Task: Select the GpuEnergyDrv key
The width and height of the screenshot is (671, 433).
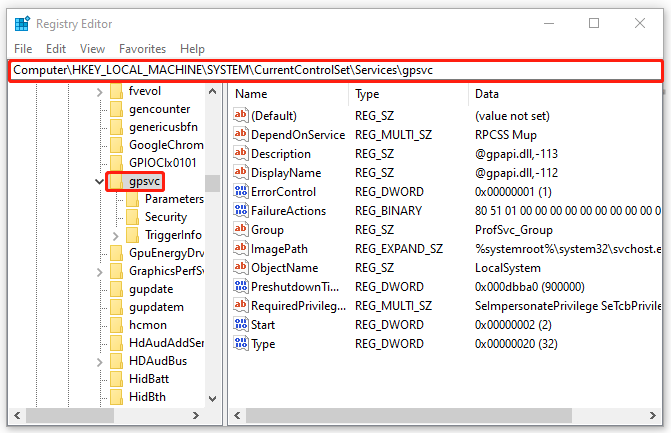Action: 166,253
